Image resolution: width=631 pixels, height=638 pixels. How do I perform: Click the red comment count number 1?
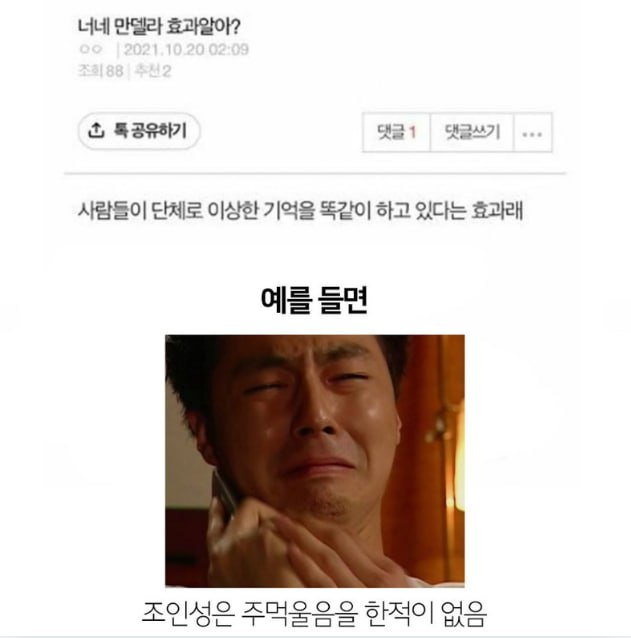click(412, 132)
